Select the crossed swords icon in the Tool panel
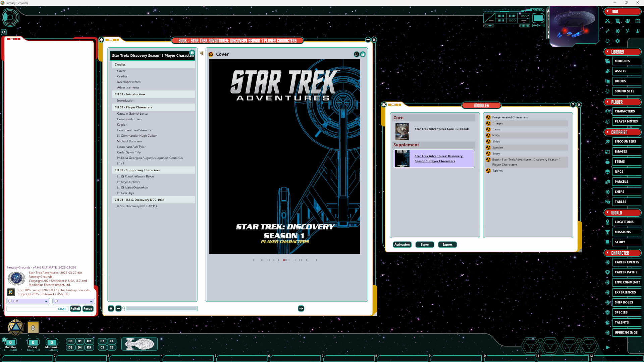Image resolution: width=644 pixels, height=362 pixels. pyautogui.click(x=607, y=21)
